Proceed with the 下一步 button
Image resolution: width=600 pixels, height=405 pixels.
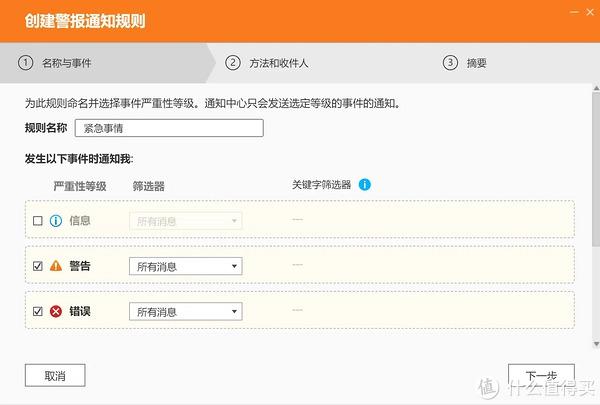click(541, 376)
